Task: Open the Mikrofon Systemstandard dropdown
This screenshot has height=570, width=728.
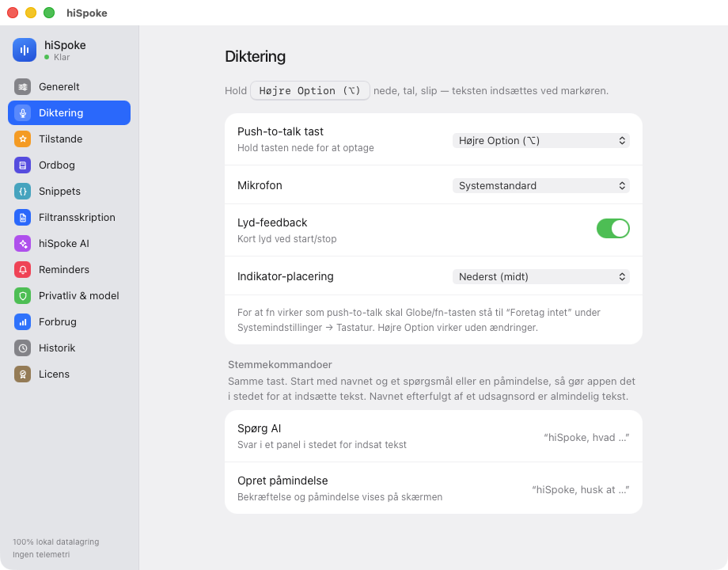Action: tap(541, 186)
